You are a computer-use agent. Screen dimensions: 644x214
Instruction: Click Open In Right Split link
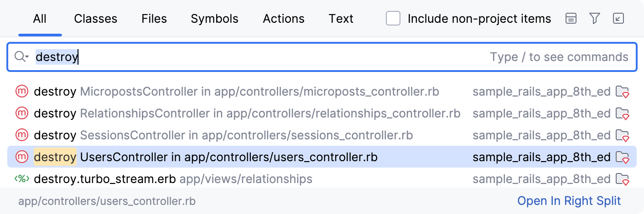point(569,201)
